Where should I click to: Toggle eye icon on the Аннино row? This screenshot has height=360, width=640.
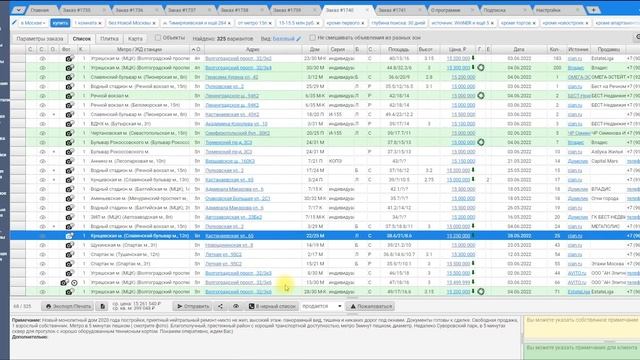click(x=42, y=161)
